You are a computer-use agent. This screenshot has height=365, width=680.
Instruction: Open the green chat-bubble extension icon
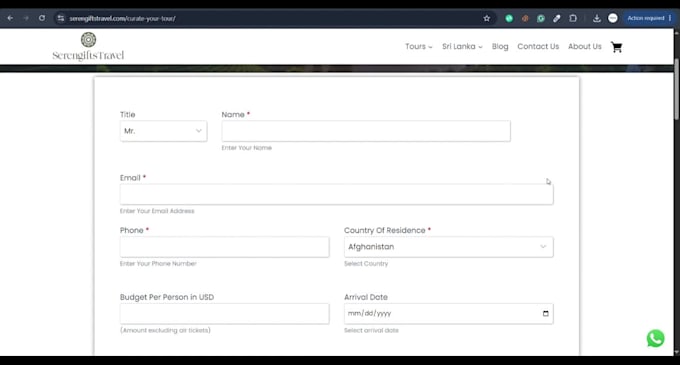click(x=541, y=18)
